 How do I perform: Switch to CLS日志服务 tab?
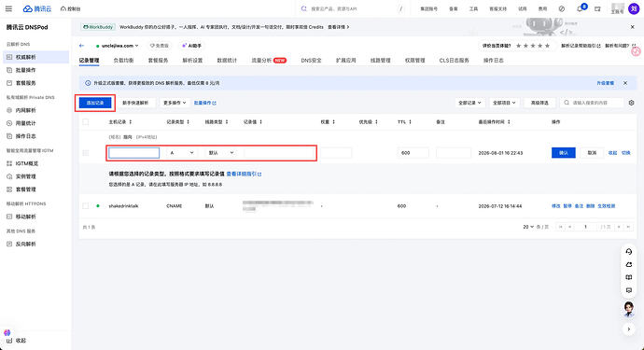click(454, 61)
